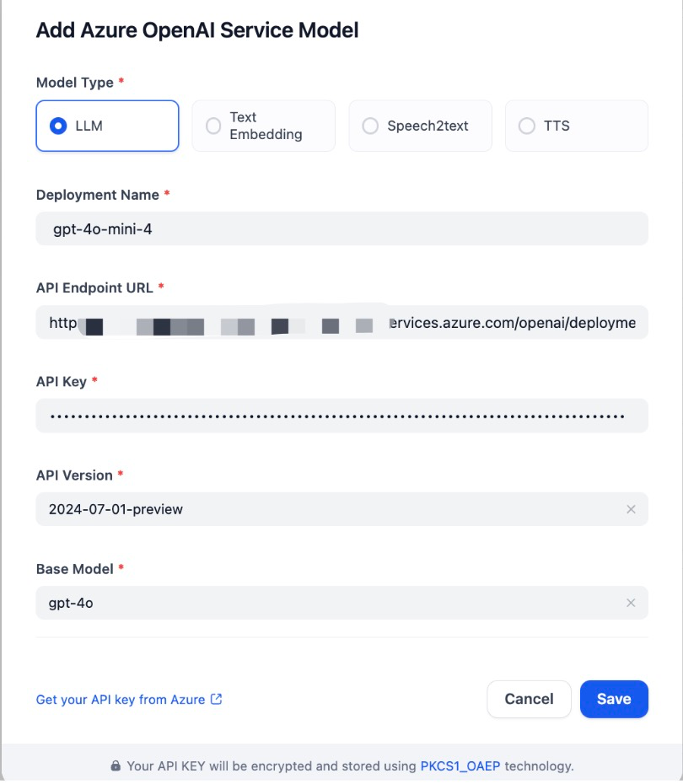Click into the API Endpoint URL field

342,322
